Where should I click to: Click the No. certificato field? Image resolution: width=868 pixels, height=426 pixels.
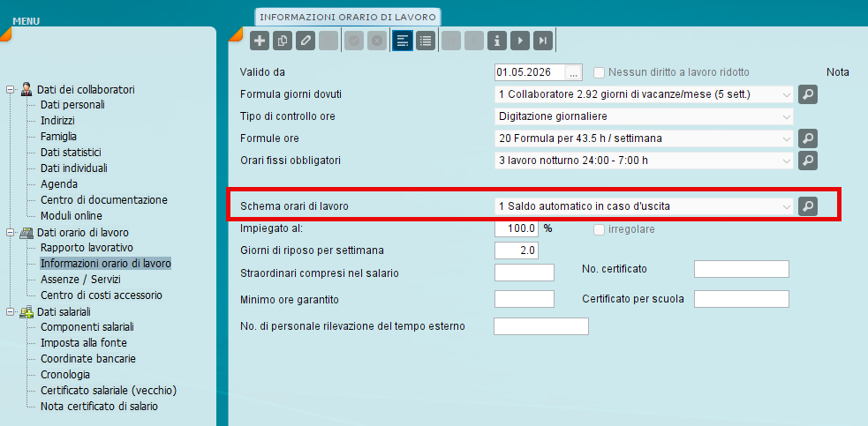(741, 269)
